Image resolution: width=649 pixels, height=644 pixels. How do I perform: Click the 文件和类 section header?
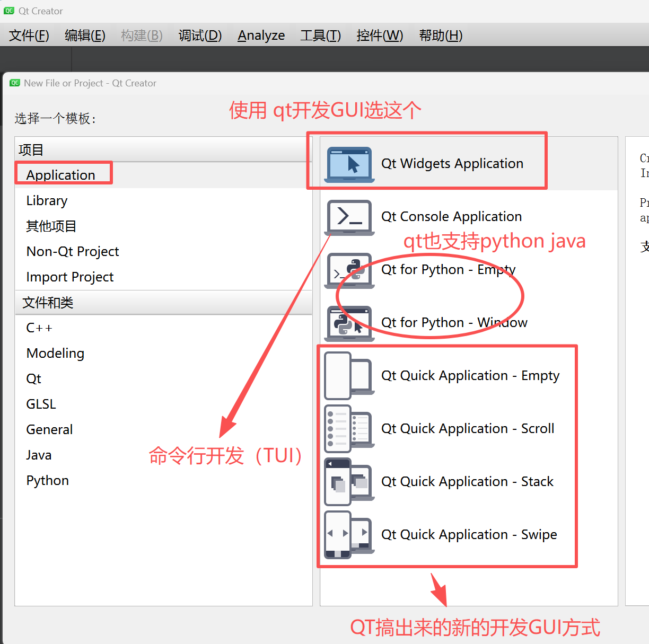coord(163,302)
